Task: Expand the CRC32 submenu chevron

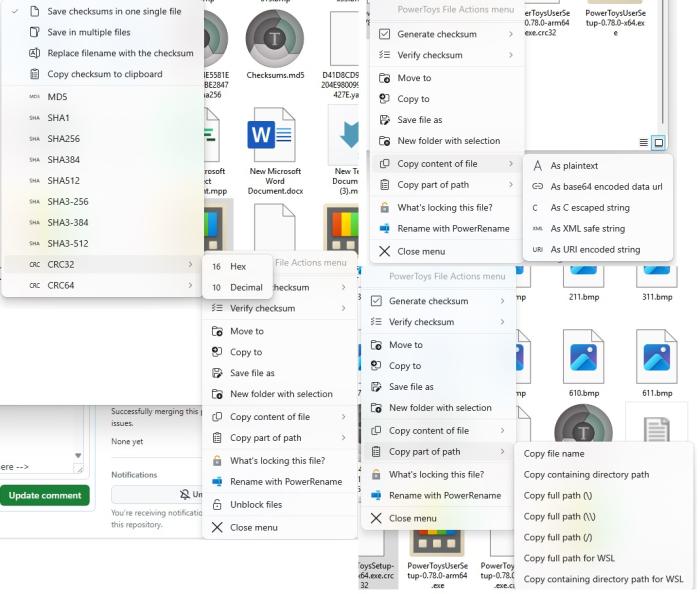Action: tap(190, 264)
